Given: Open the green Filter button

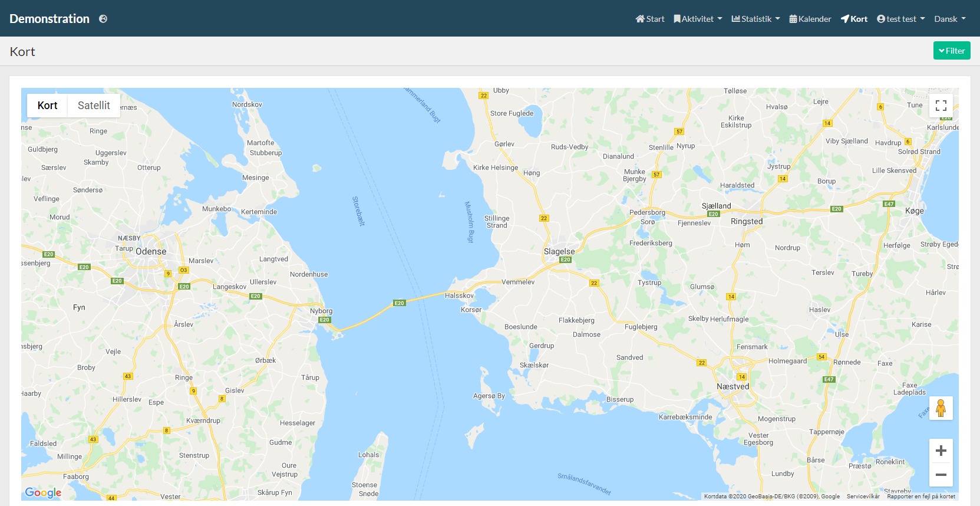Looking at the screenshot, I should pos(951,51).
